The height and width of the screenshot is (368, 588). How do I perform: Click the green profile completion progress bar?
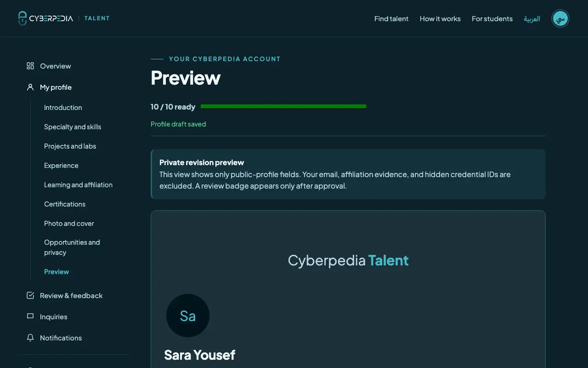pos(283,106)
